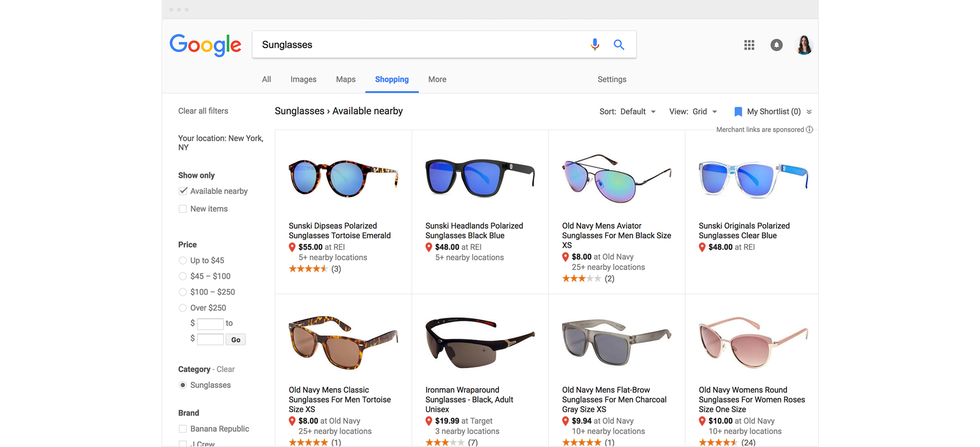Check the Banana Republic brand filter
Image resolution: width=980 pixels, height=447 pixels.
point(183,429)
